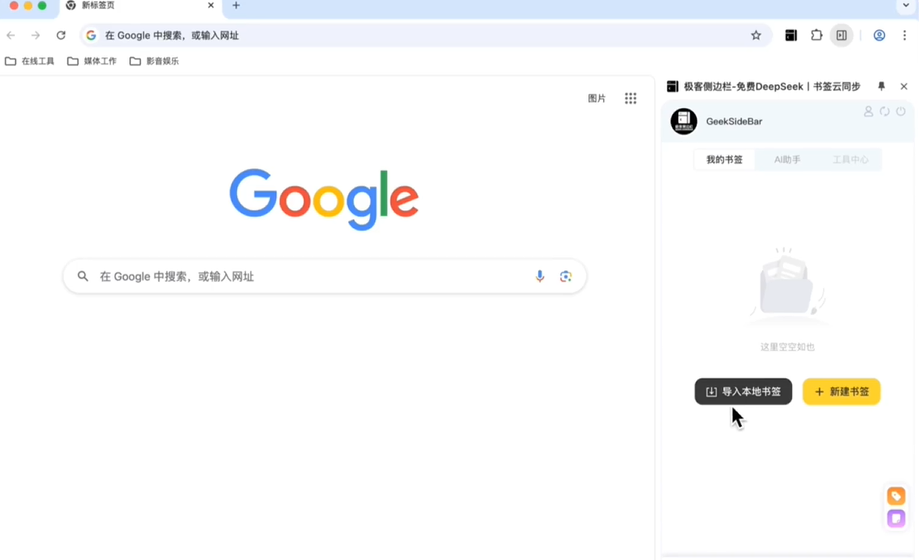Open the orange tag floating icon

coord(896,496)
